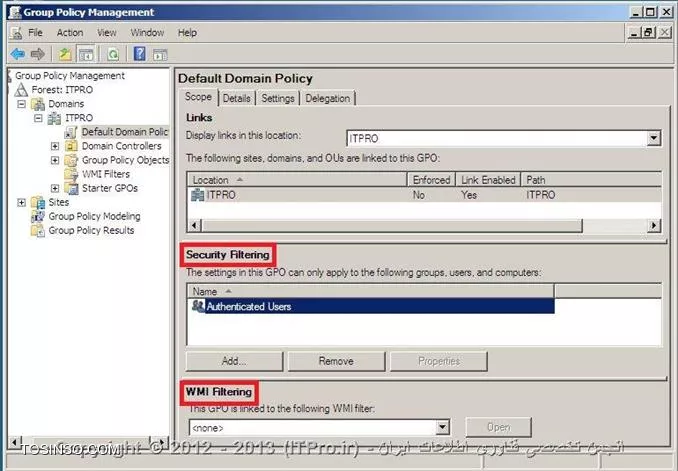Click the tree pane scroll left arrow
This screenshot has height=471, width=678.
click(14, 442)
